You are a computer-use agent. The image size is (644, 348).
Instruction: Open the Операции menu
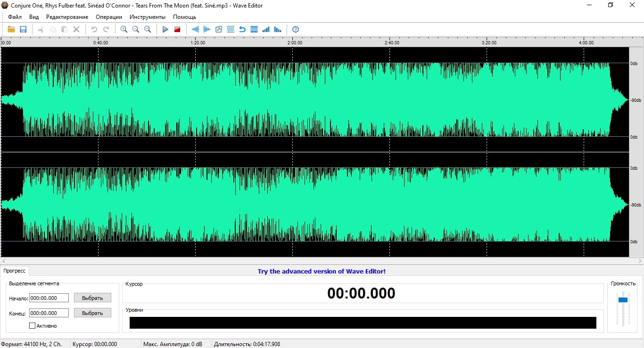(x=109, y=17)
